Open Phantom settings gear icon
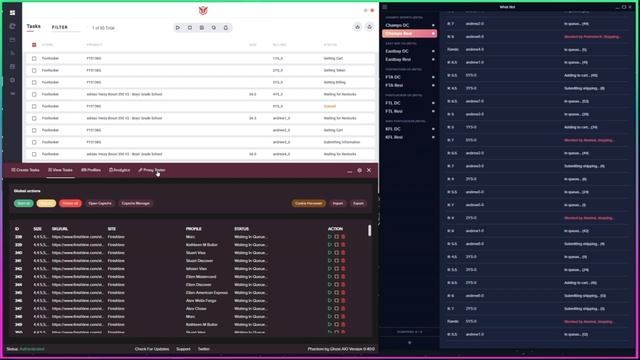The width and height of the screenshot is (640, 360). tap(359, 170)
